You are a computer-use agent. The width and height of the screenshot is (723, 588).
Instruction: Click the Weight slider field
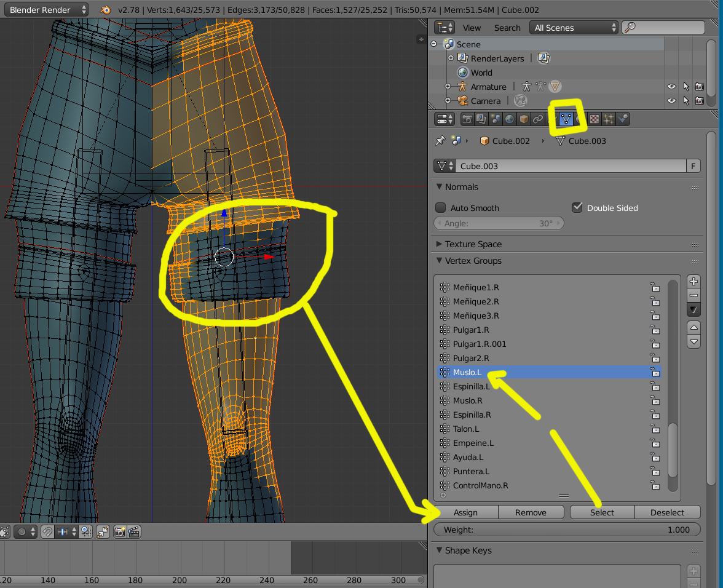[567, 530]
